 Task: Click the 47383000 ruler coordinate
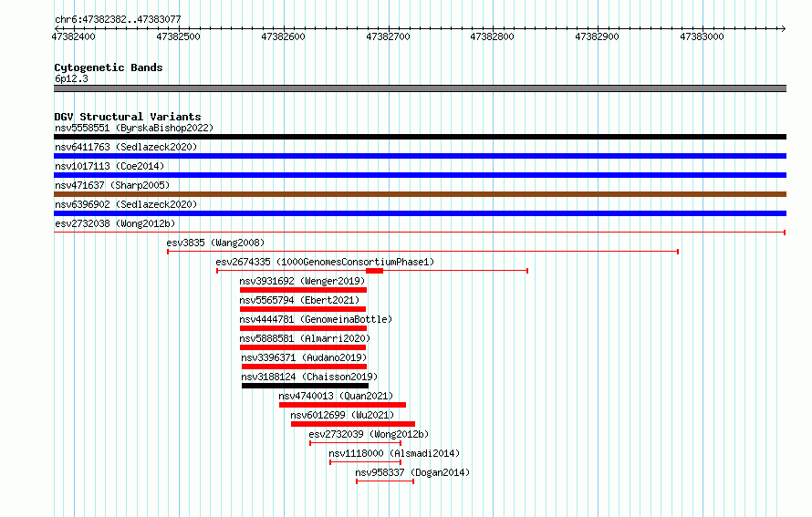click(702, 36)
